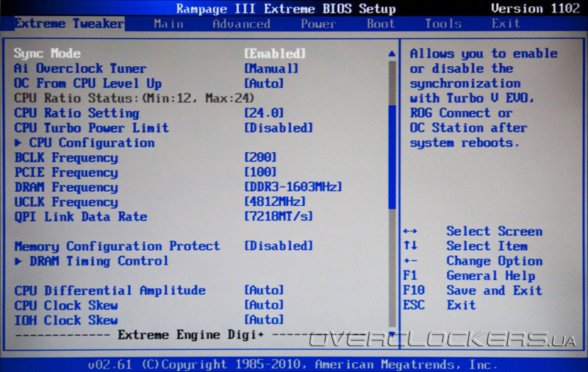The width and height of the screenshot is (588, 372).
Task: Edit CPU Ratio Setting 24.0 value
Action: click(264, 113)
